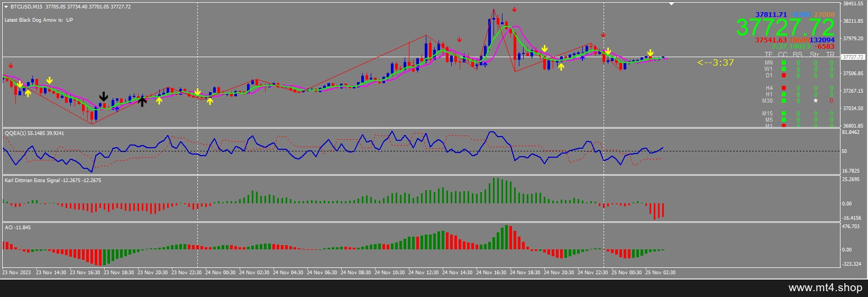This screenshot has width=868, height=297.
Task: Click the 24 Nov 00:30 time axis label
Action: (x=220, y=273)
